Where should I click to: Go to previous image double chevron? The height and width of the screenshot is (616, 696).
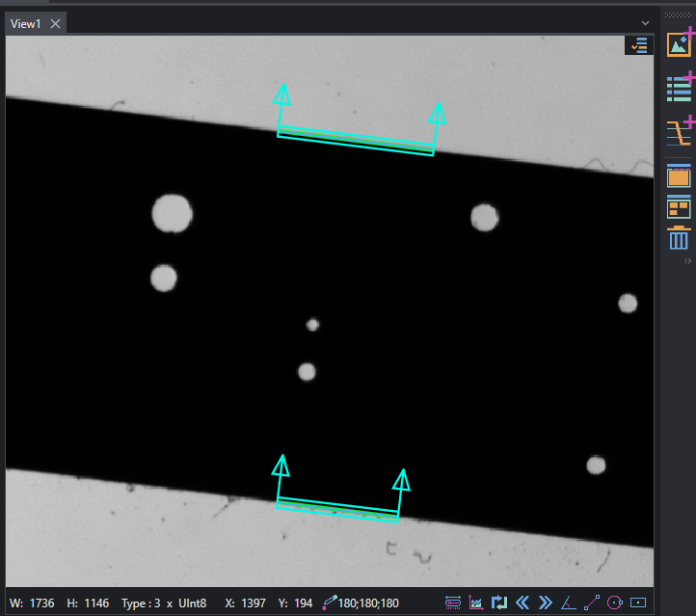(x=522, y=603)
